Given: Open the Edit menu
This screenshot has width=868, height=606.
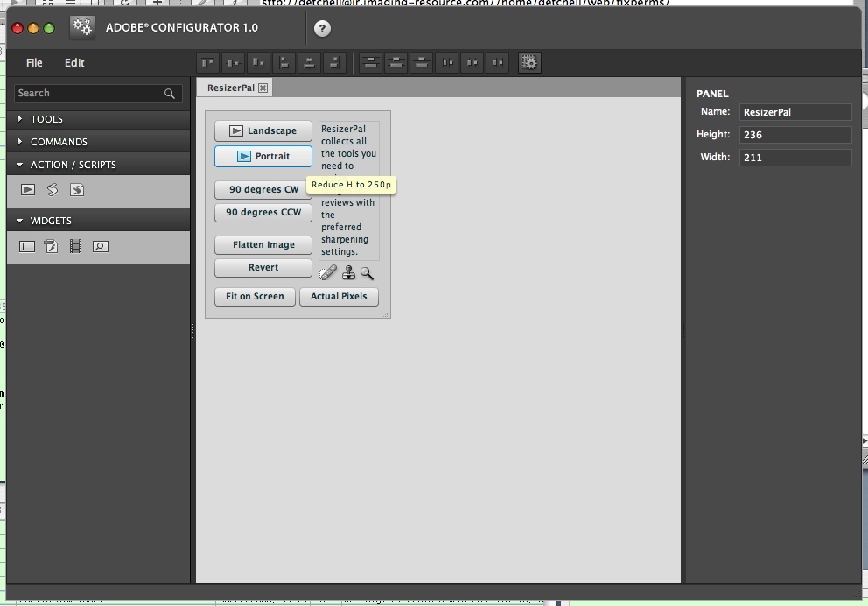Looking at the screenshot, I should [74, 63].
